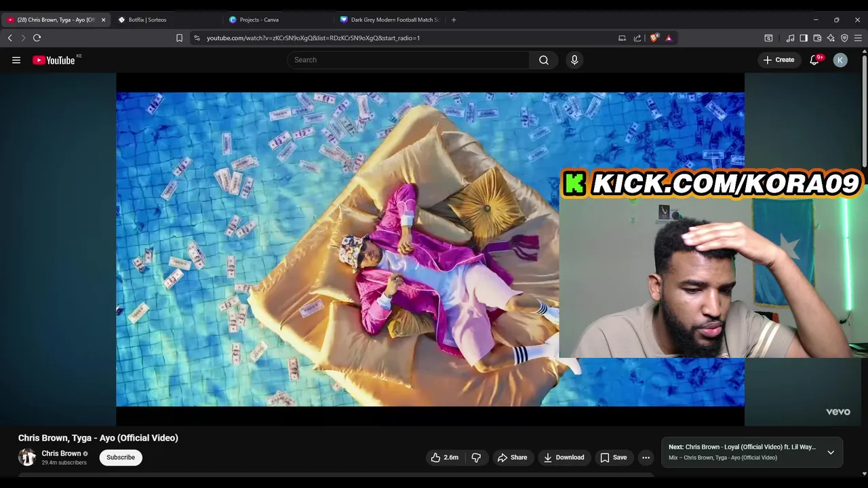Click the video title text

(98, 438)
